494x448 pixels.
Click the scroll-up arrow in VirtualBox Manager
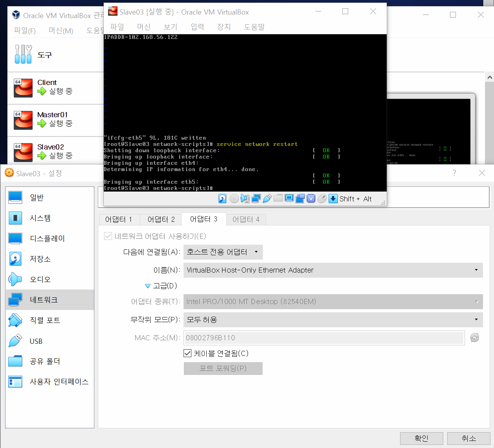coord(490,77)
